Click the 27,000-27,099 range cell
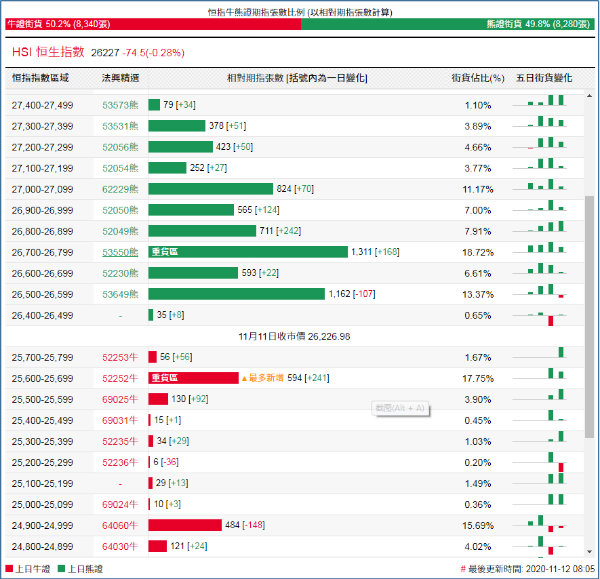 [x=42, y=189]
